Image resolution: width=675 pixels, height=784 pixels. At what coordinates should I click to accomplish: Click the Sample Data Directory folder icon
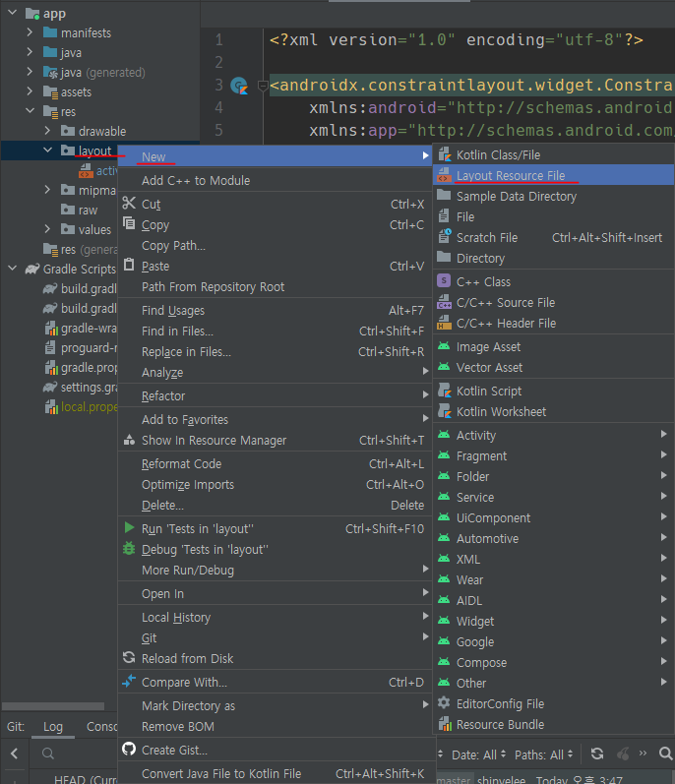coord(444,196)
